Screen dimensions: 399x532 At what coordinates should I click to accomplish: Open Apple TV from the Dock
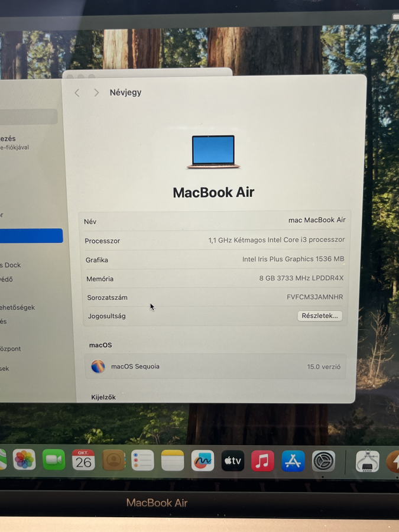(233, 460)
